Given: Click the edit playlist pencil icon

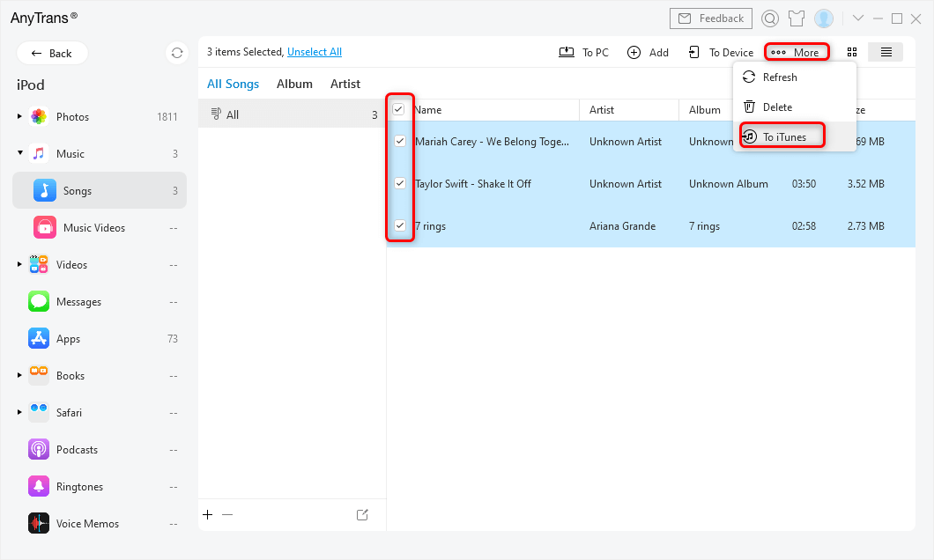Looking at the screenshot, I should tap(362, 515).
